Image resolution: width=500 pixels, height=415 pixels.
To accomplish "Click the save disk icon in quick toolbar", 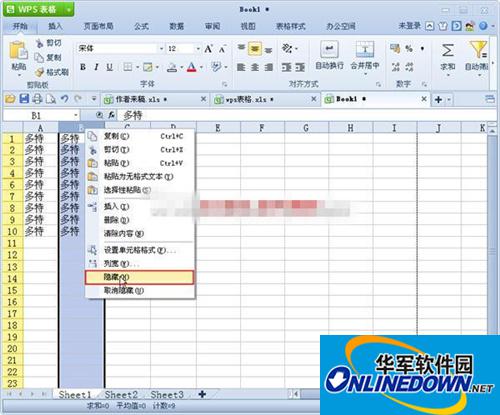I will [24, 99].
